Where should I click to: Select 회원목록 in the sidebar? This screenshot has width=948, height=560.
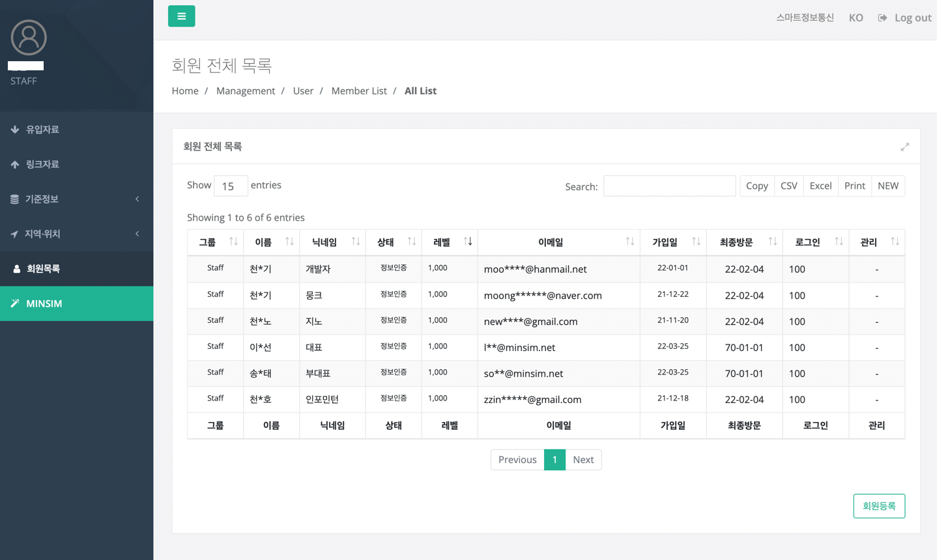tap(77, 268)
